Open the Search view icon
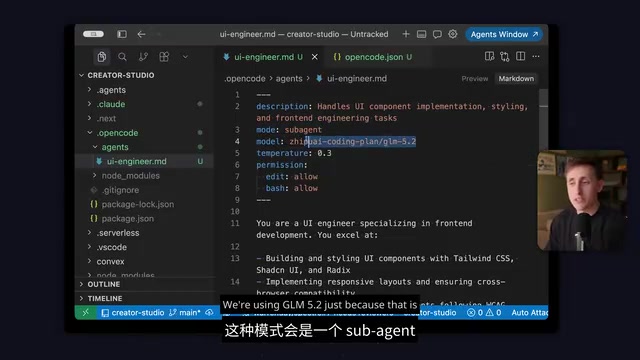640x360 pixels. [122, 57]
